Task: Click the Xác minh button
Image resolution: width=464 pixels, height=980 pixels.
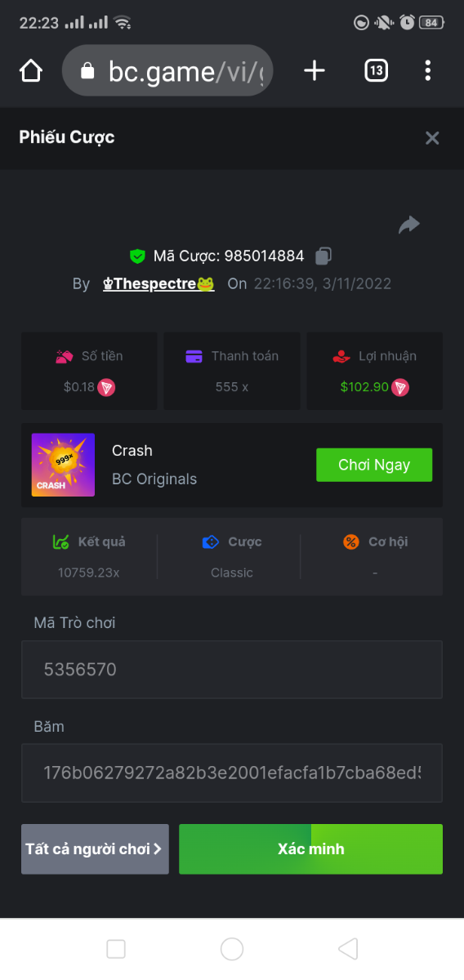Action: pyautogui.click(x=310, y=849)
